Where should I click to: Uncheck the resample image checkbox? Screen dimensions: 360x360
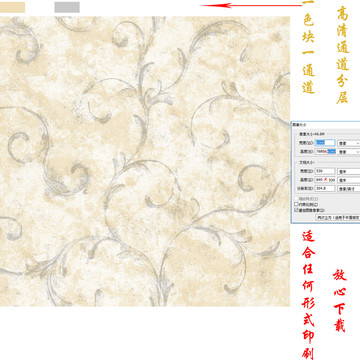point(296,210)
